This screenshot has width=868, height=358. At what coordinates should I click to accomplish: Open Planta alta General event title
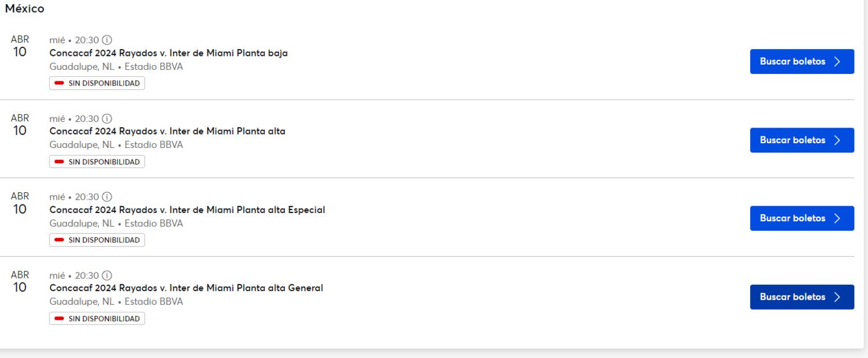coord(186,289)
